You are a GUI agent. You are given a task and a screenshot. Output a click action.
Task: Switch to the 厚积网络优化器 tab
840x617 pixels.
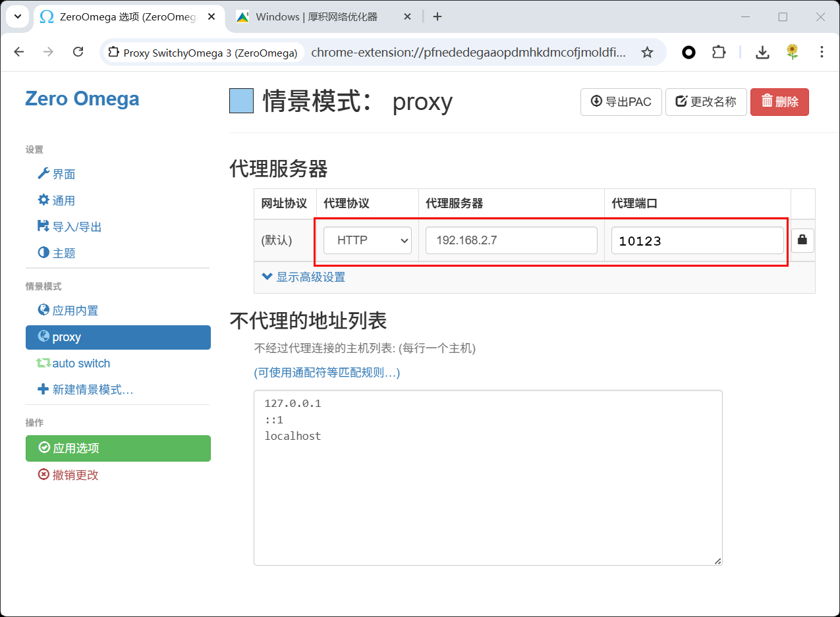pos(318,16)
